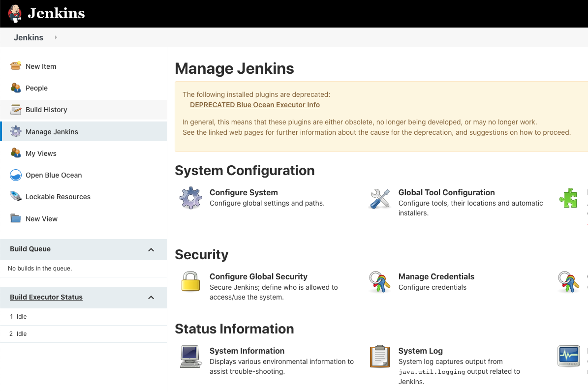Click the System Log clipboard icon
This screenshot has height=392, width=588.
coord(379,356)
